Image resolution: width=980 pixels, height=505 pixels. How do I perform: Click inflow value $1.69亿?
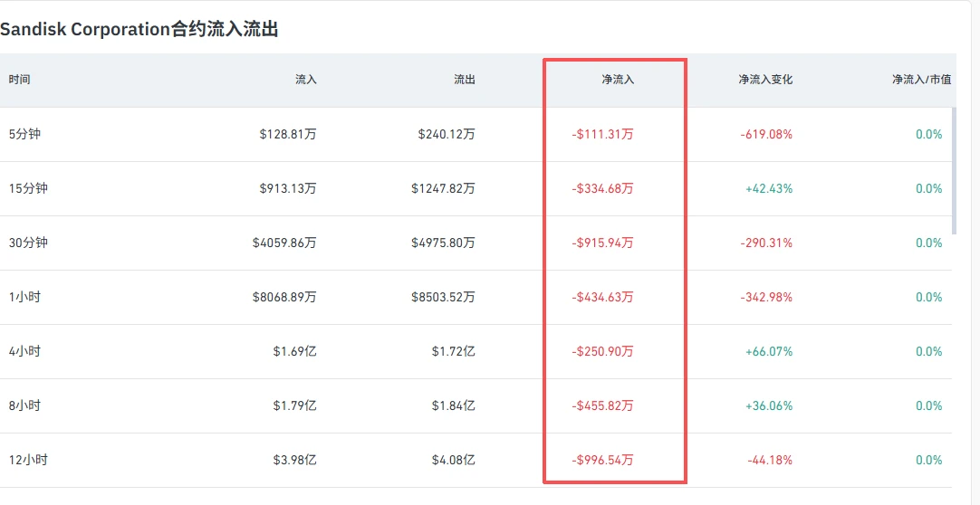[x=295, y=351]
